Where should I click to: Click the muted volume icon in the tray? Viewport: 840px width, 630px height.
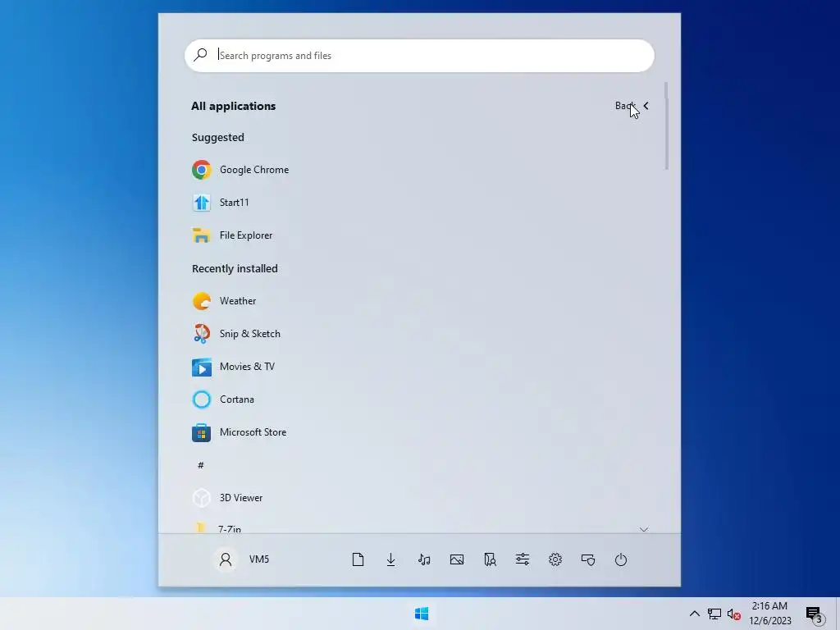click(734, 614)
